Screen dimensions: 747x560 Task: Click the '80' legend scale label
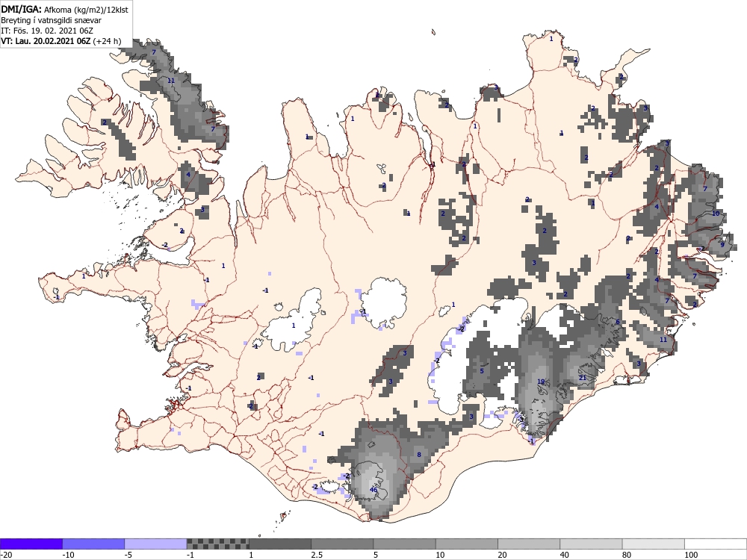627,555
